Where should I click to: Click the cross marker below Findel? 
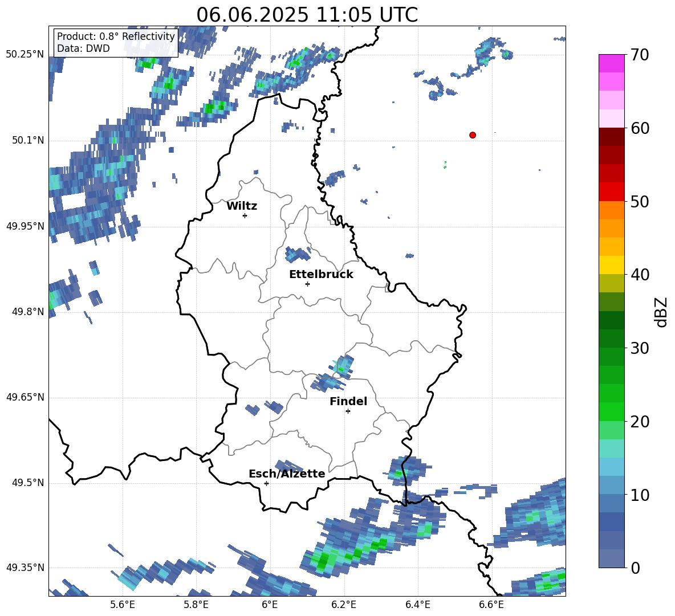click(348, 411)
